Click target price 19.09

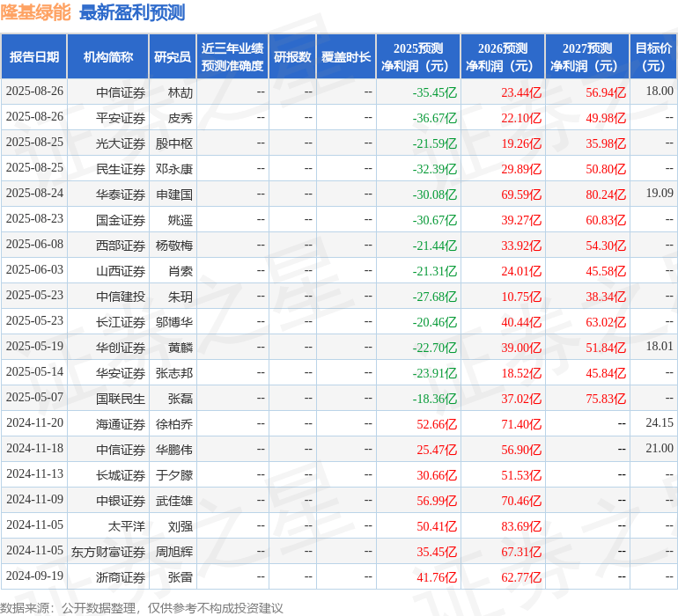660,193
